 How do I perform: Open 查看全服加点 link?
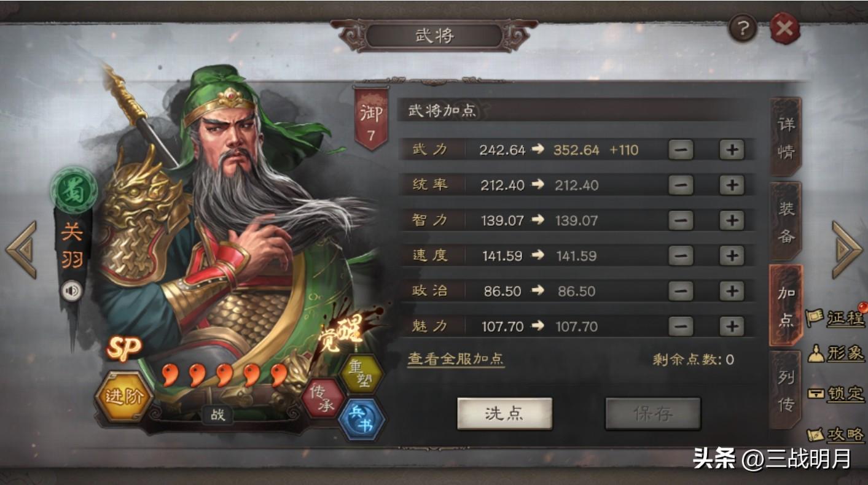click(x=456, y=359)
